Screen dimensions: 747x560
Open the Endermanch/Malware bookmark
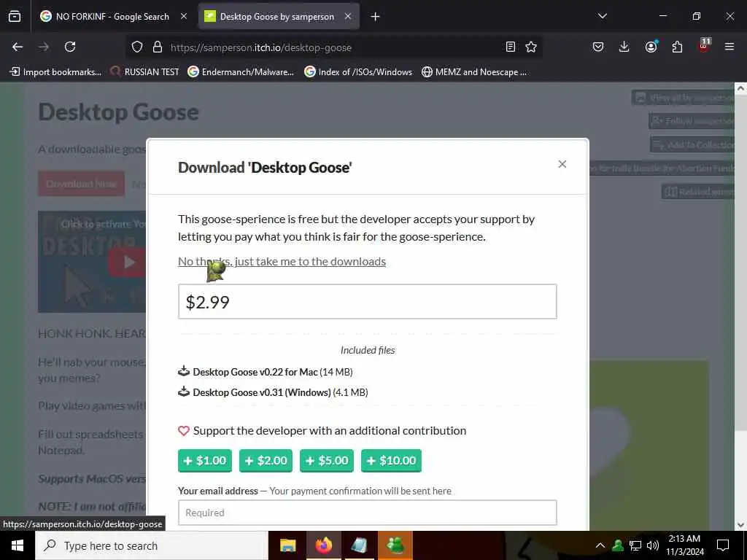[241, 72]
